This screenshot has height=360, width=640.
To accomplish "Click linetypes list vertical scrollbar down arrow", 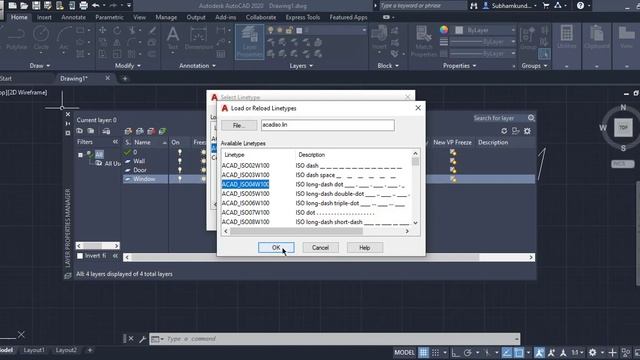I will pyautogui.click(x=415, y=223).
